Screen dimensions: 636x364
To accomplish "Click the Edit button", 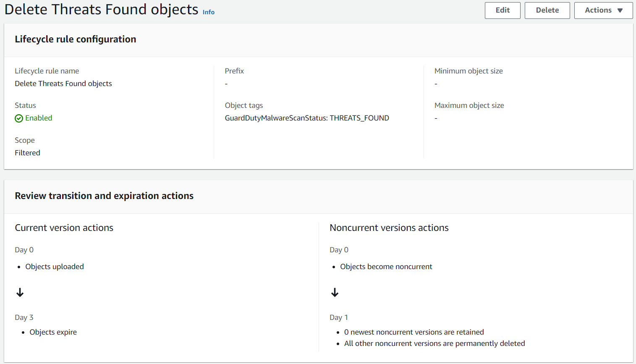I will coord(503,10).
